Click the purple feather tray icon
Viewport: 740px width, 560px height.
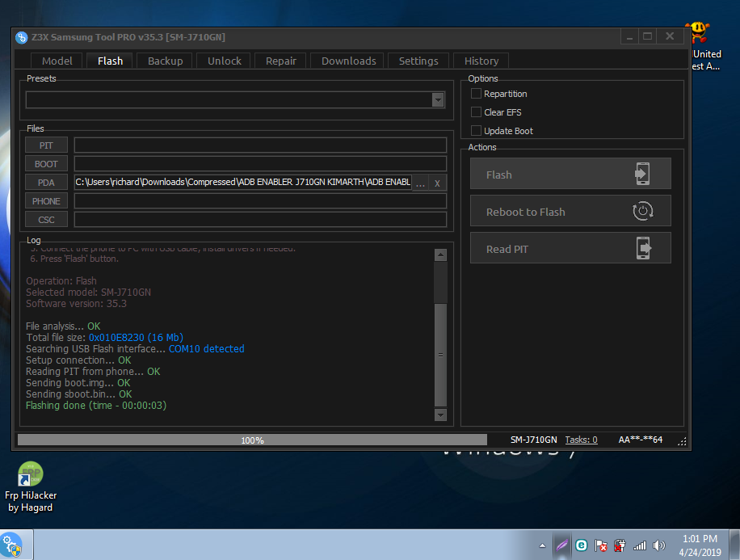tap(561, 545)
